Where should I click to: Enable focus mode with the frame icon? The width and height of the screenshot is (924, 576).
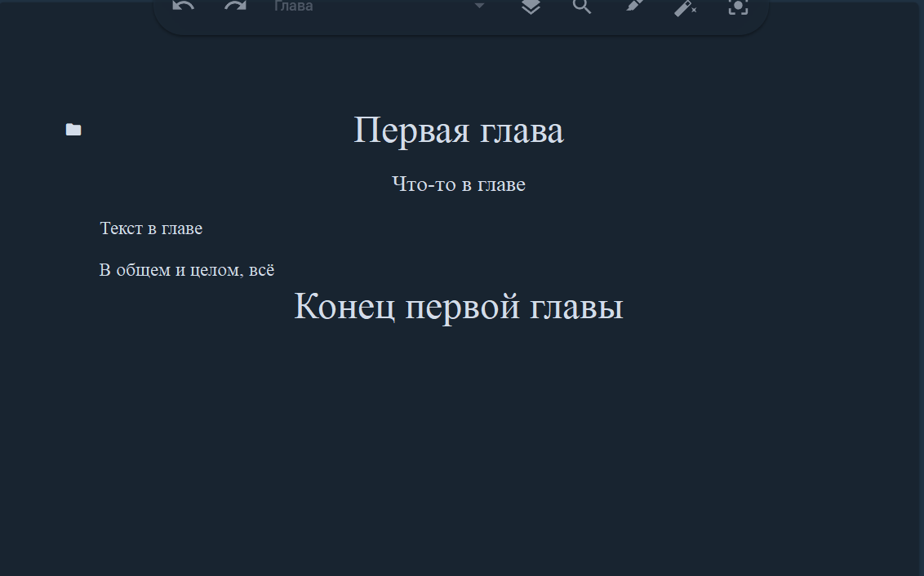738,7
